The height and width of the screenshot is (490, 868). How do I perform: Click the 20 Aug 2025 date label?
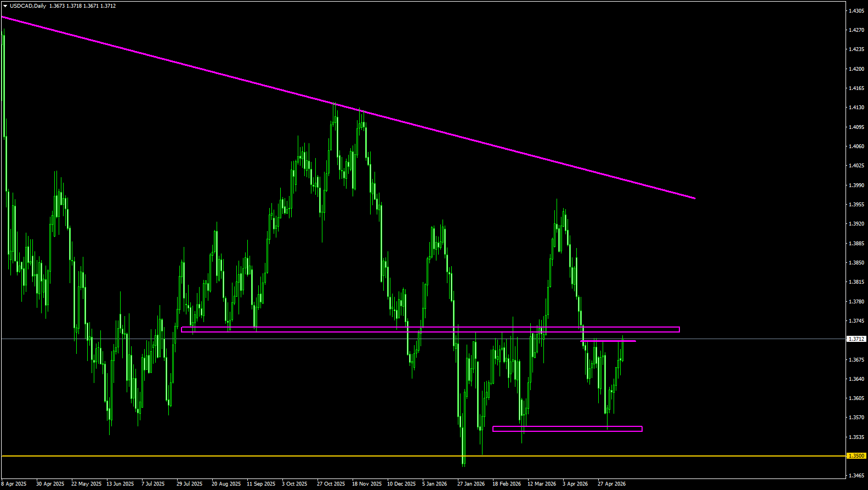click(x=226, y=484)
